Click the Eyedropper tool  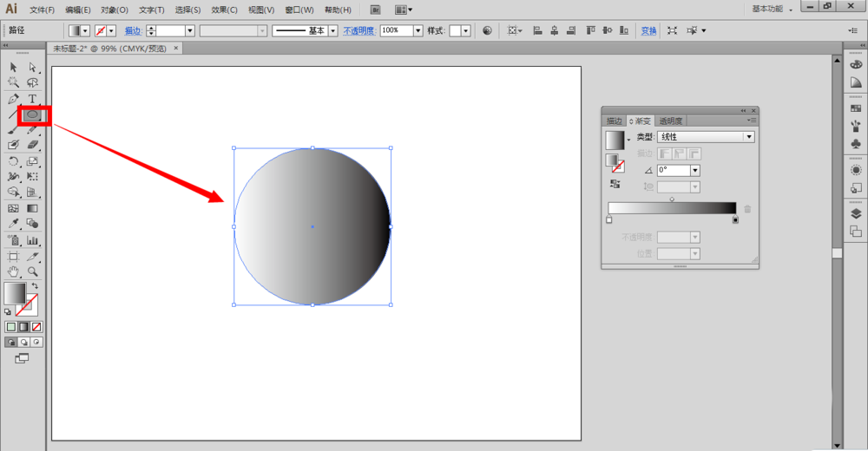pos(13,224)
